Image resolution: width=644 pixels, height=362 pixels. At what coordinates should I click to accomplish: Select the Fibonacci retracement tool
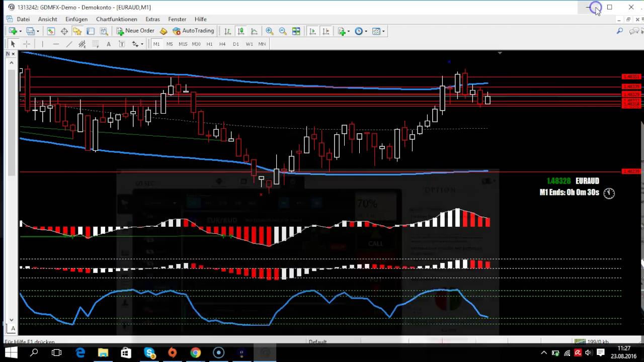(x=95, y=44)
